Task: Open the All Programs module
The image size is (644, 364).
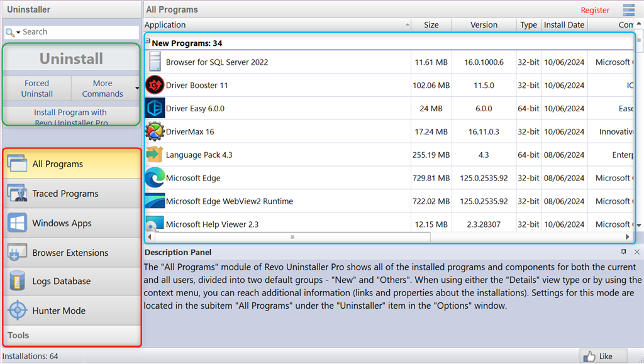Action: [x=72, y=163]
